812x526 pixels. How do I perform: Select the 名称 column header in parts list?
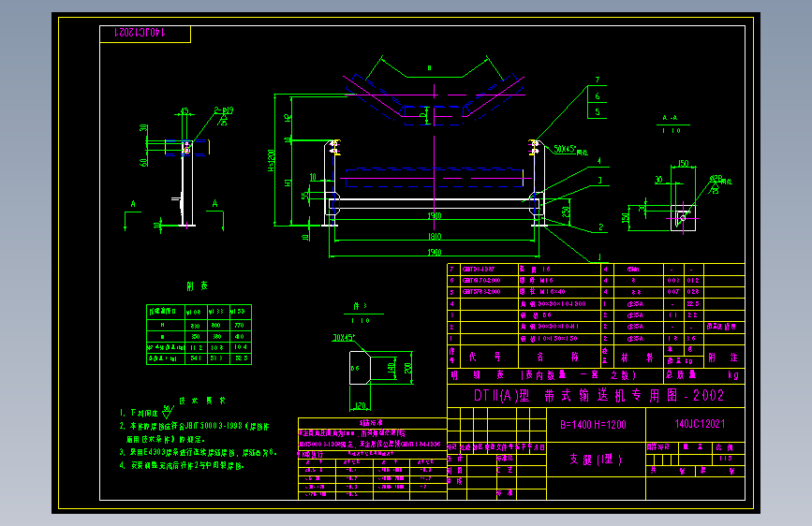(x=558, y=357)
